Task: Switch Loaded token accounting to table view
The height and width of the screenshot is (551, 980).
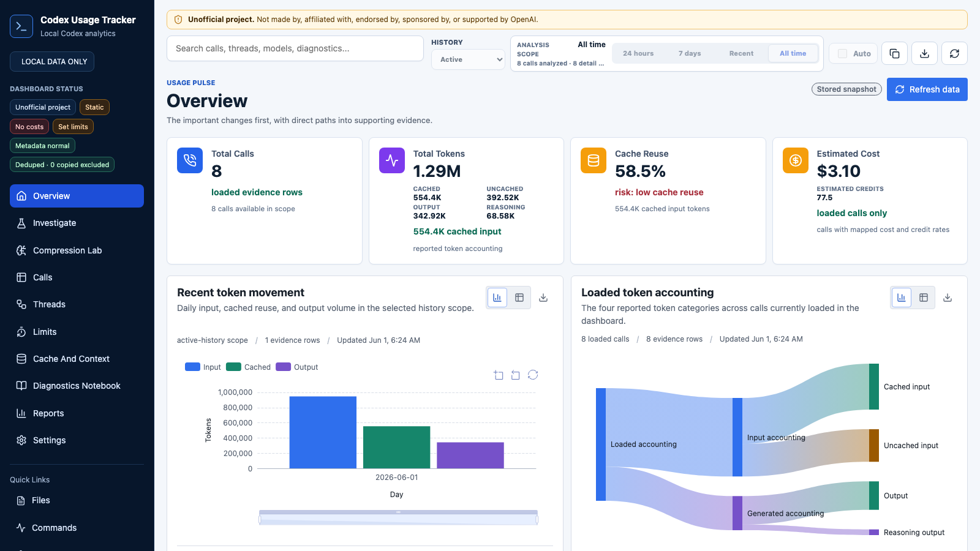Action: click(x=924, y=298)
